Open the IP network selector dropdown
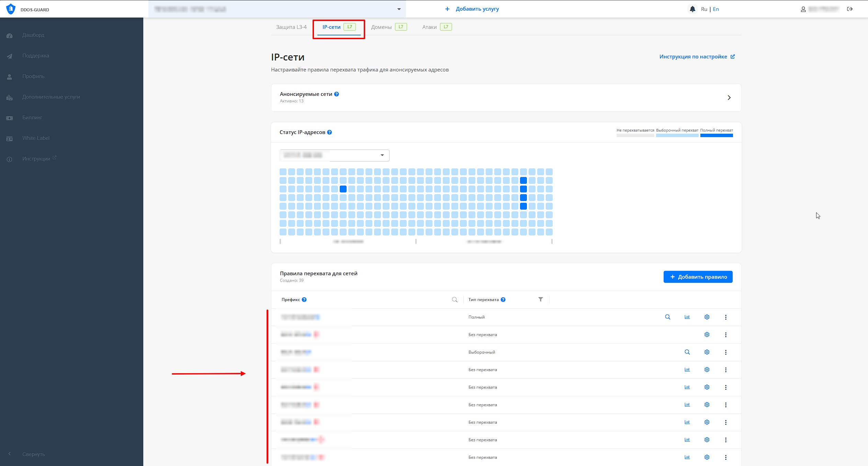The height and width of the screenshot is (466, 868). point(335,155)
